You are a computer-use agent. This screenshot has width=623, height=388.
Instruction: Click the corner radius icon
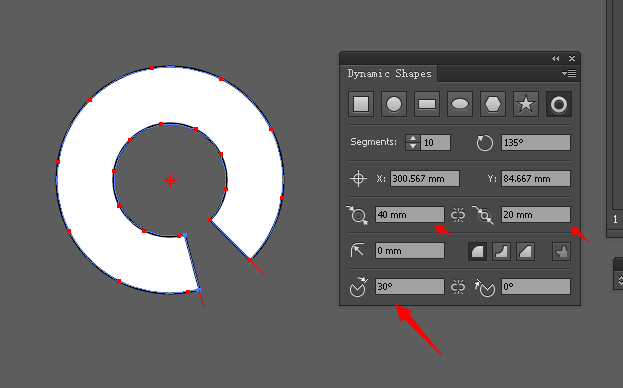[357, 251]
